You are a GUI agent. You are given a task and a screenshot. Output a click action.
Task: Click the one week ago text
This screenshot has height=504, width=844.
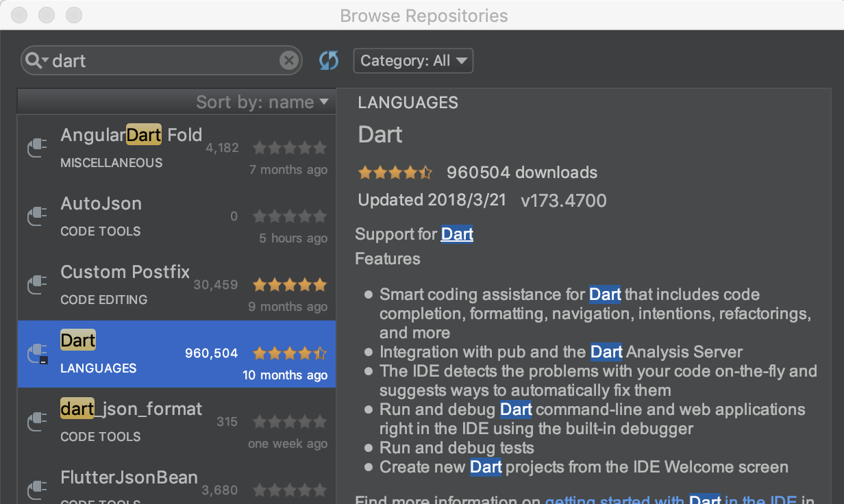tap(288, 444)
